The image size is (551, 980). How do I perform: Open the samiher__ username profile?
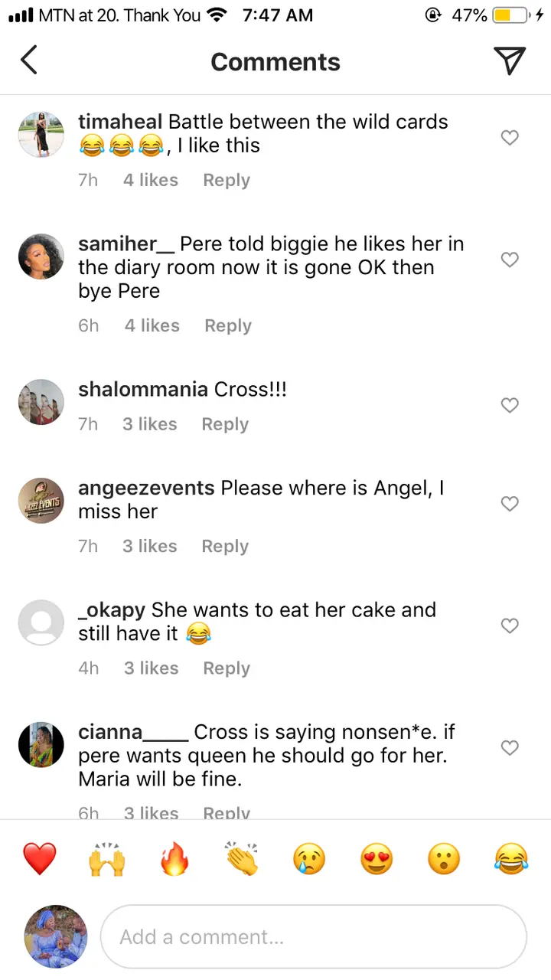[x=127, y=244]
